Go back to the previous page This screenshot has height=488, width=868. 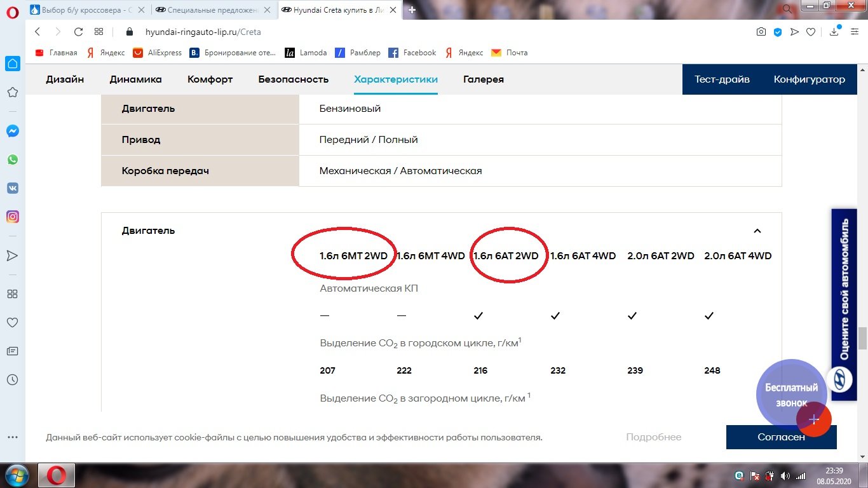37,32
